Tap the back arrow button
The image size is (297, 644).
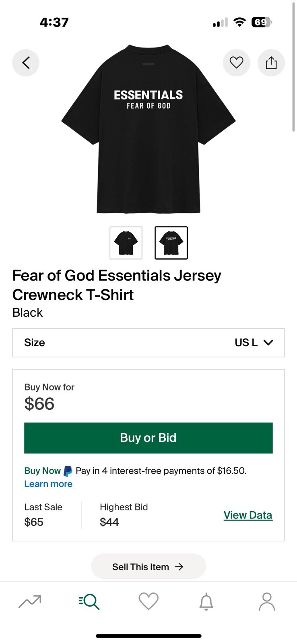click(26, 63)
